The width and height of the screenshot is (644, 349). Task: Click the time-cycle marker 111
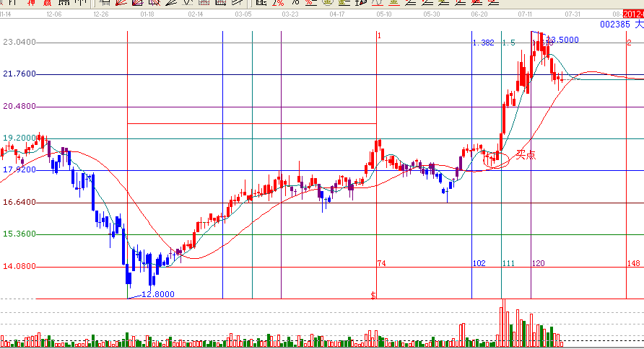(x=508, y=264)
